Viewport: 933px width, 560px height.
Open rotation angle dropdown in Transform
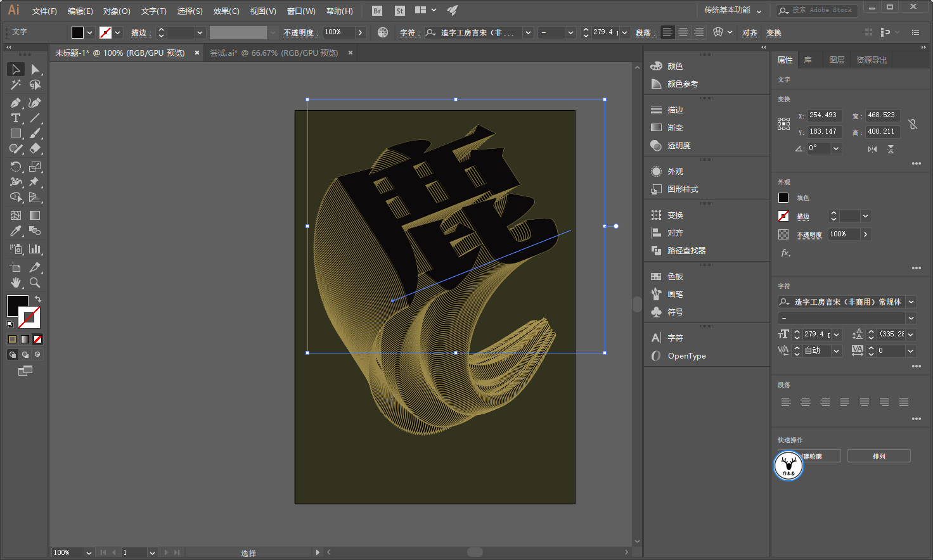836,148
